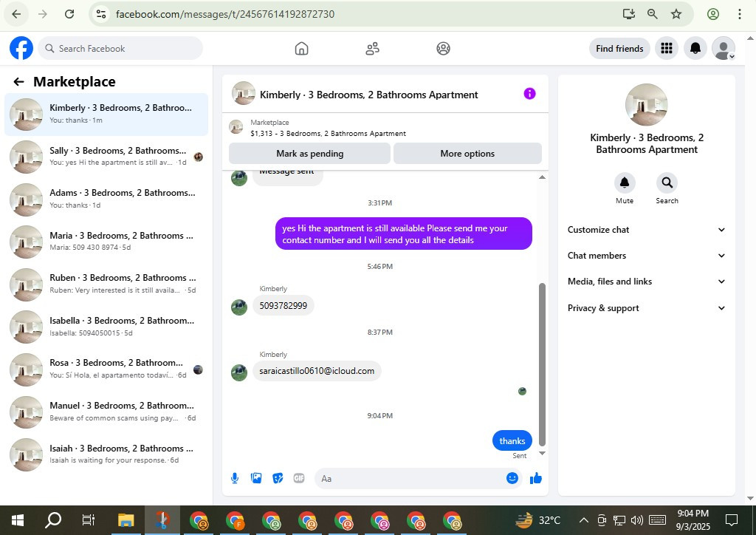Image resolution: width=756 pixels, height=535 pixels.
Task: Click Kimberly's avatar beside phone number message
Action: click(239, 307)
